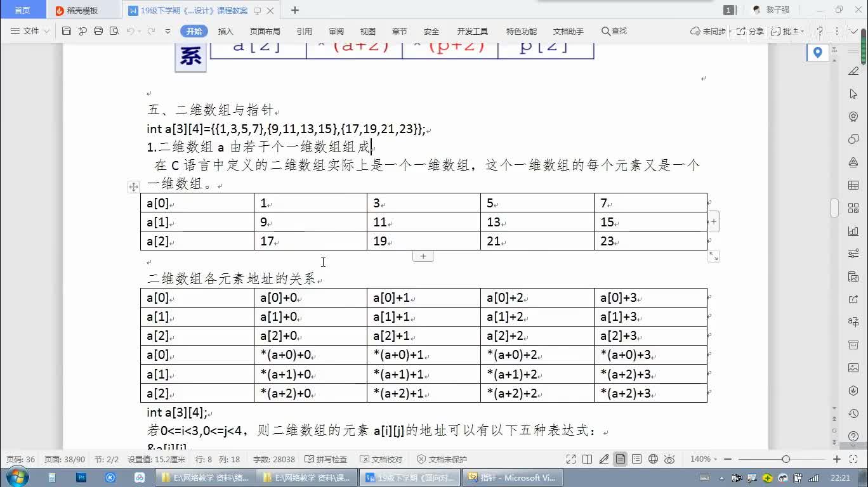This screenshot has width=868, height=487.
Task: Switch to the 页面布局 ribbon tab
Action: tap(265, 31)
